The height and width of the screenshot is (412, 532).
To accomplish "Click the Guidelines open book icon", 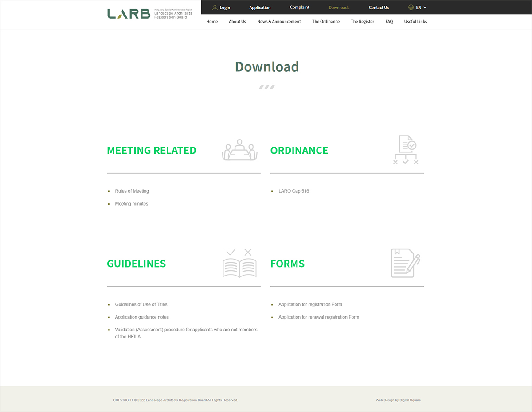I will click(239, 264).
